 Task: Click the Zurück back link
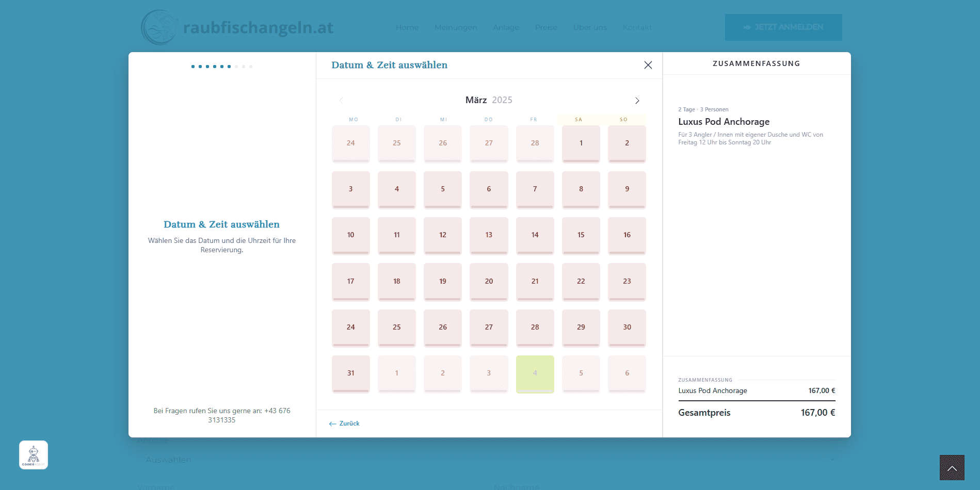[x=344, y=423]
